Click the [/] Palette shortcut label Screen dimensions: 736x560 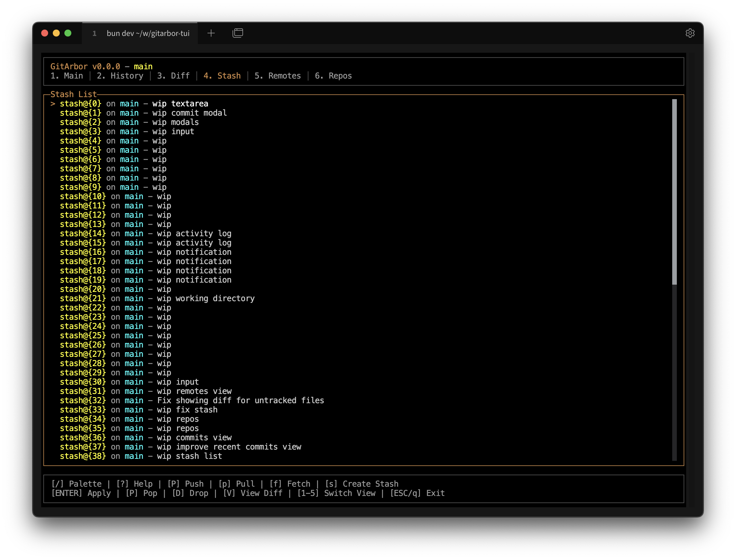[x=76, y=484]
